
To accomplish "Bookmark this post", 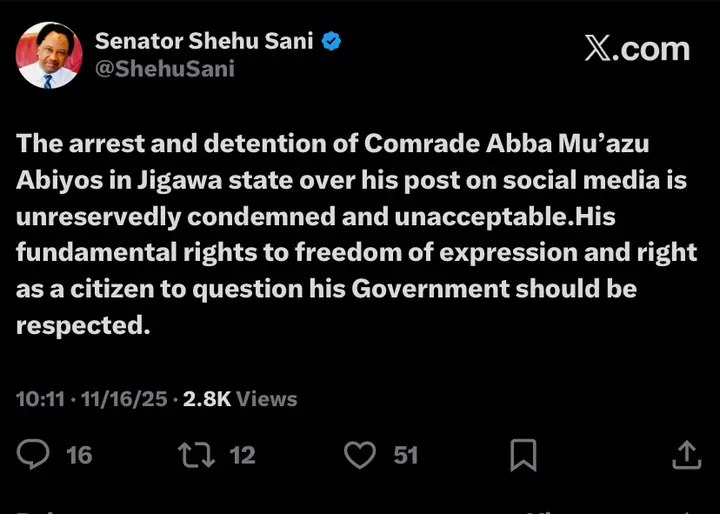I will point(523,456).
